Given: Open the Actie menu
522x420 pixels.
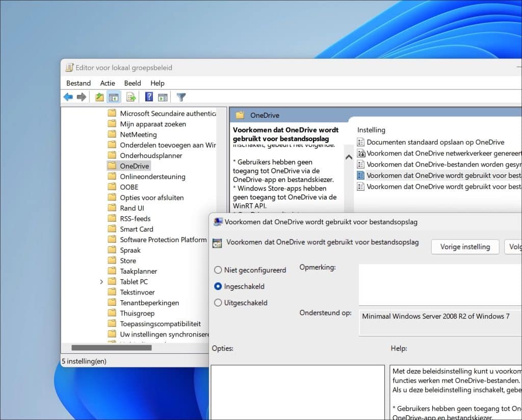Looking at the screenshot, I should pyautogui.click(x=108, y=83).
